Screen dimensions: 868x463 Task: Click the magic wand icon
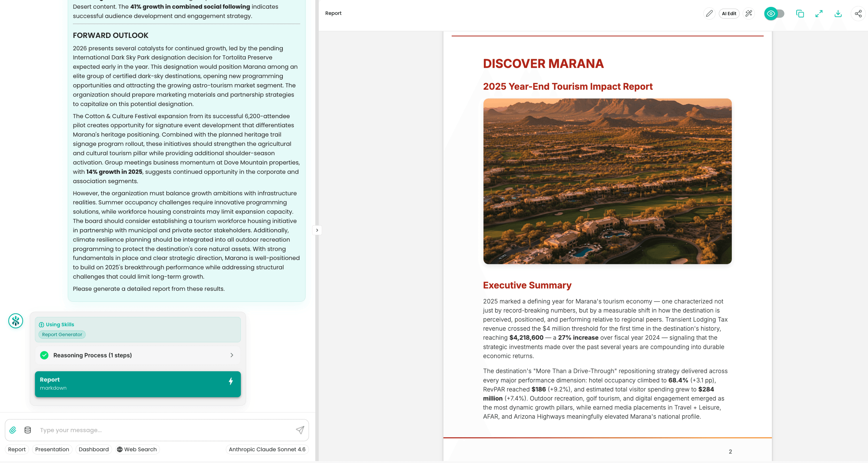click(x=748, y=14)
